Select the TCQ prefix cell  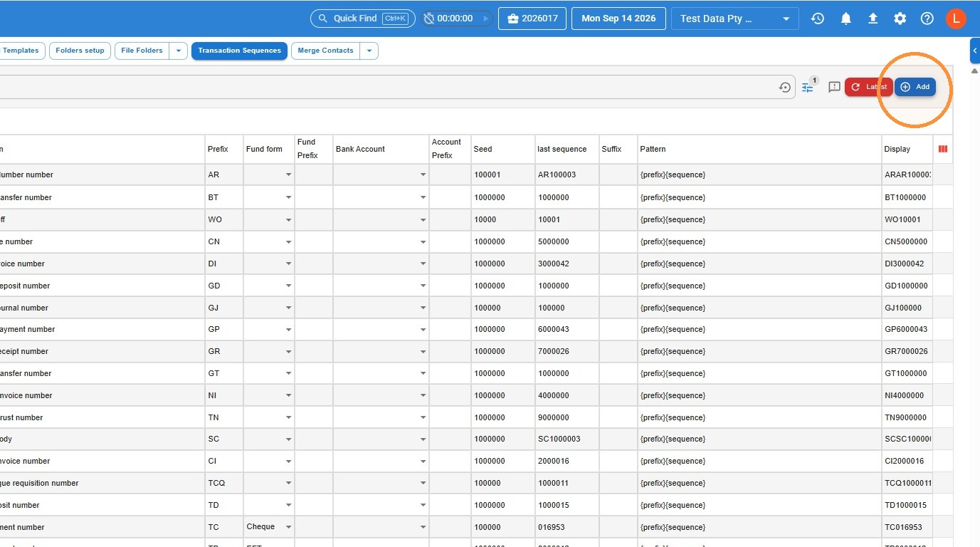(x=224, y=483)
